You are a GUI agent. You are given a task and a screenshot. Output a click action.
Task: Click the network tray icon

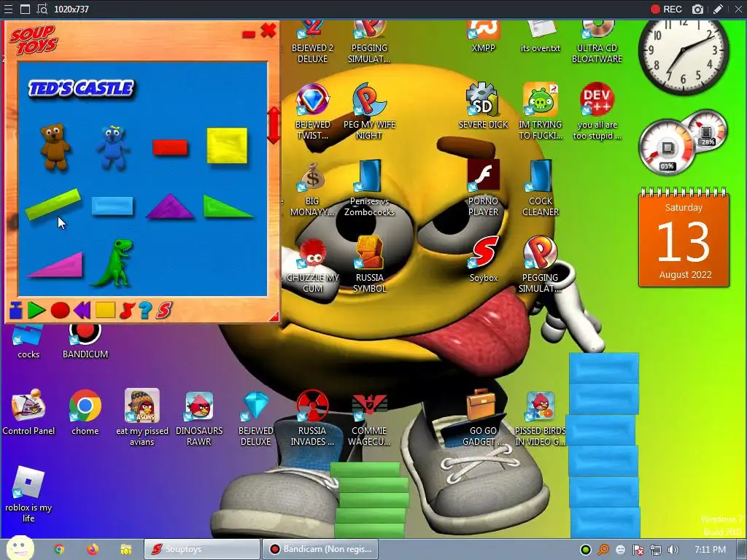point(656,550)
